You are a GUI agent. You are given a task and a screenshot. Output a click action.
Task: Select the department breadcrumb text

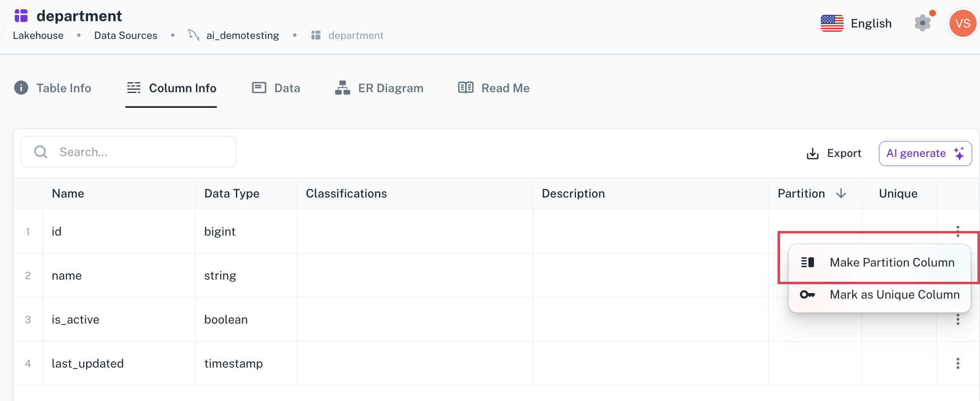(x=356, y=36)
